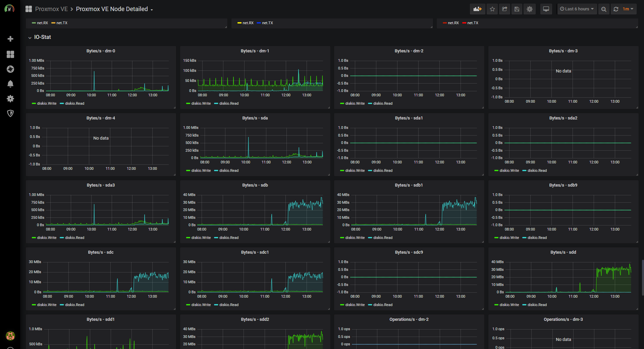Click the Bytes/s - sdd1 panel title
Image resolution: width=644 pixels, height=349 pixels.
(101, 319)
